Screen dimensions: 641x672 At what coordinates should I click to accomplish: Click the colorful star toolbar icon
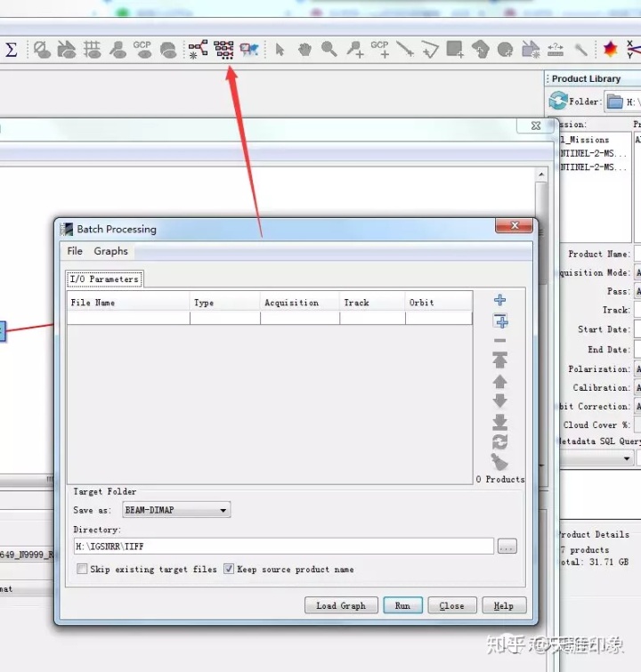[610, 49]
